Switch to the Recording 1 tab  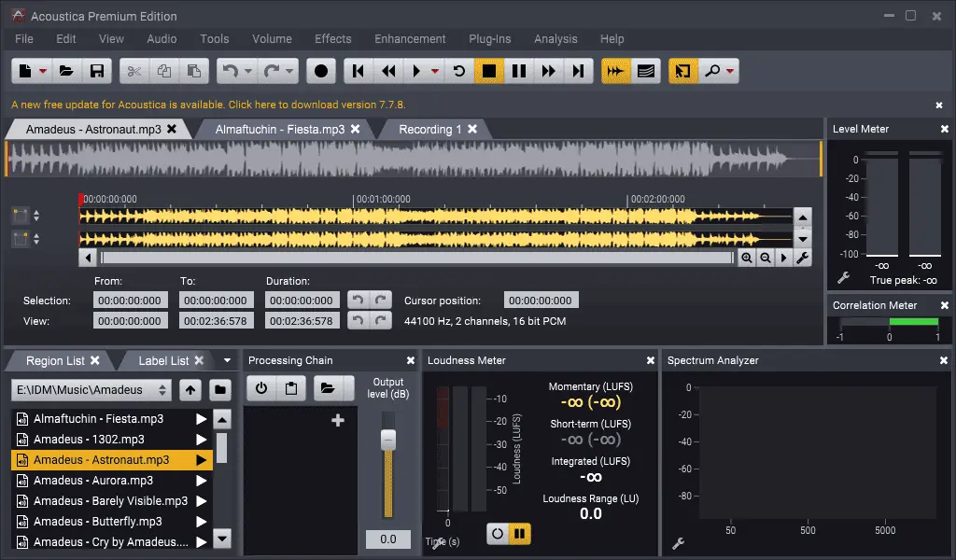(x=429, y=129)
